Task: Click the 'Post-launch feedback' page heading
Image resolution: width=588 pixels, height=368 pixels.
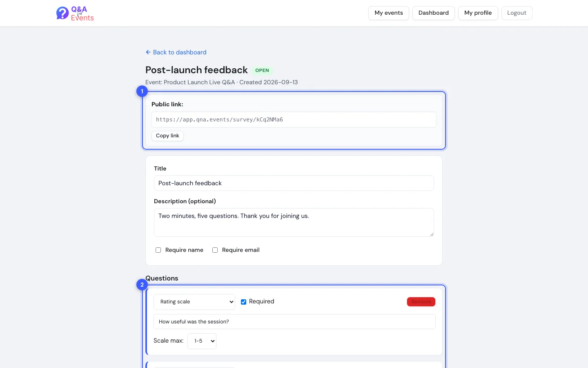Action: click(x=196, y=70)
